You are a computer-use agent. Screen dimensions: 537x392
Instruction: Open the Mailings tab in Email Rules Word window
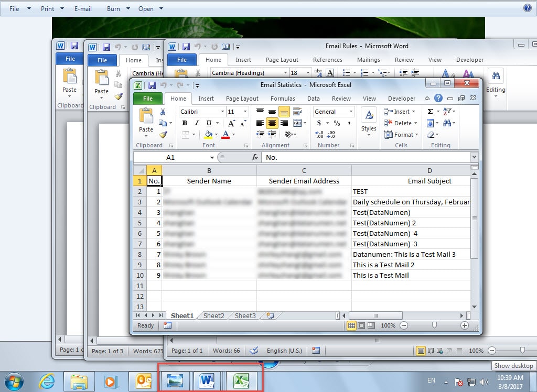coord(369,60)
